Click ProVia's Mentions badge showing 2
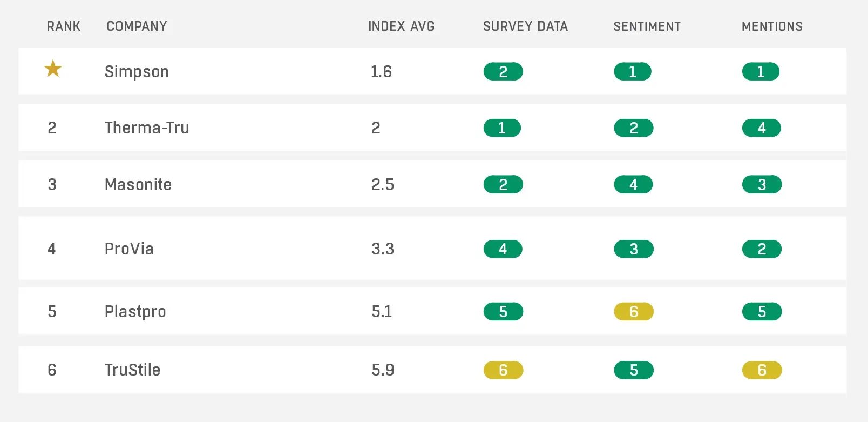 tap(762, 249)
